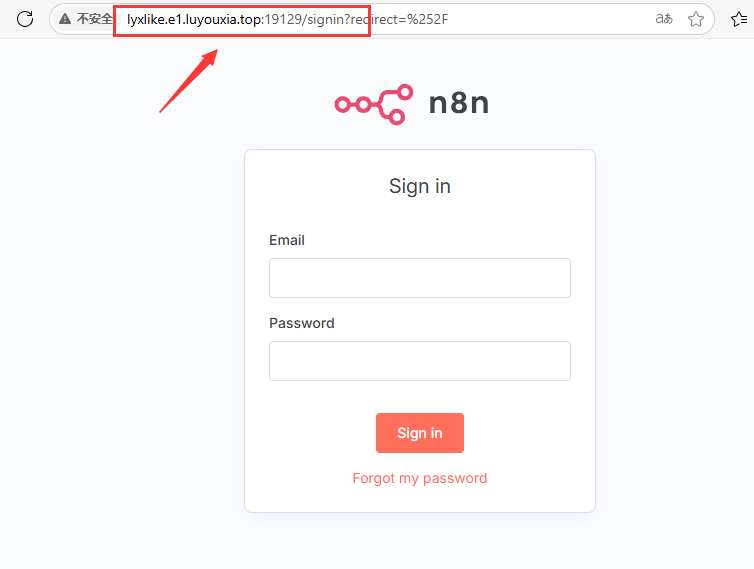Show site info via 不安全 label

point(94,19)
